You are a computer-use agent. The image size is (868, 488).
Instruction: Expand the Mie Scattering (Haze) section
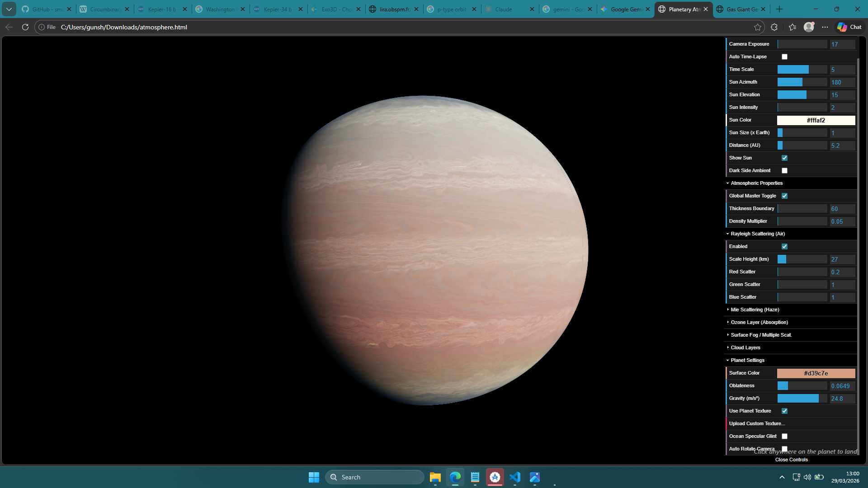[x=755, y=310]
